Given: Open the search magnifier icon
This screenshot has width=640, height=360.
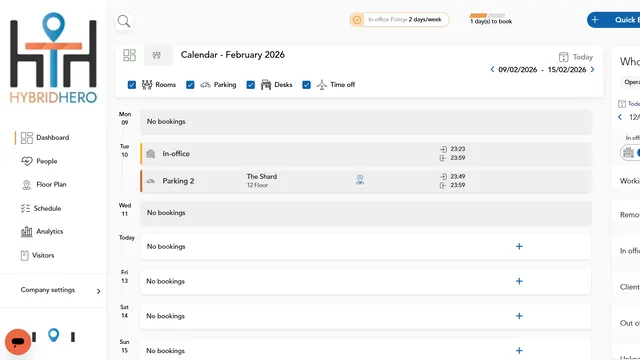Looking at the screenshot, I should (x=124, y=21).
